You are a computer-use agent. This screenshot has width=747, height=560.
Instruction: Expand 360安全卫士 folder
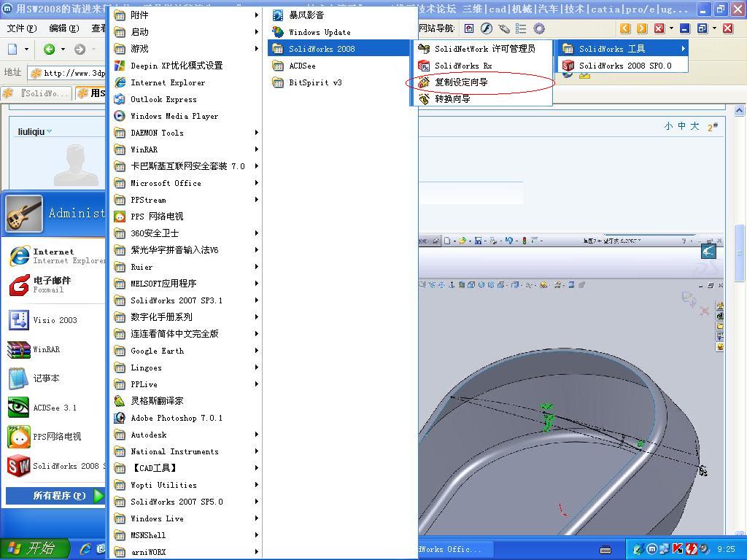pos(186,233)
